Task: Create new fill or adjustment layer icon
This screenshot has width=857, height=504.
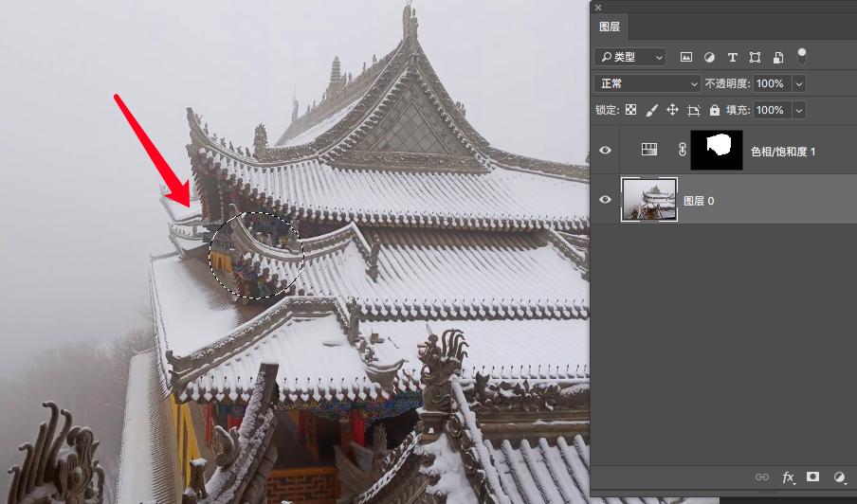Action: 839,477
